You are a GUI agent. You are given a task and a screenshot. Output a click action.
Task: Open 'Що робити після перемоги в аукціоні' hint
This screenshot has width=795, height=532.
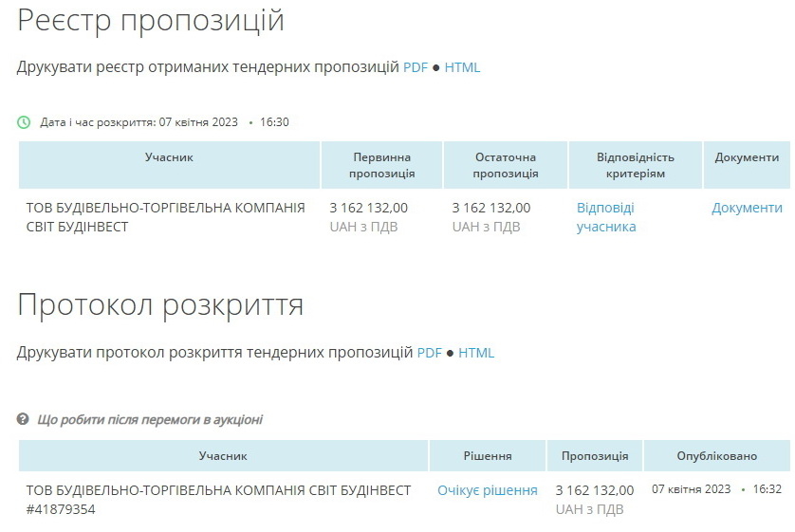[150, 419]
